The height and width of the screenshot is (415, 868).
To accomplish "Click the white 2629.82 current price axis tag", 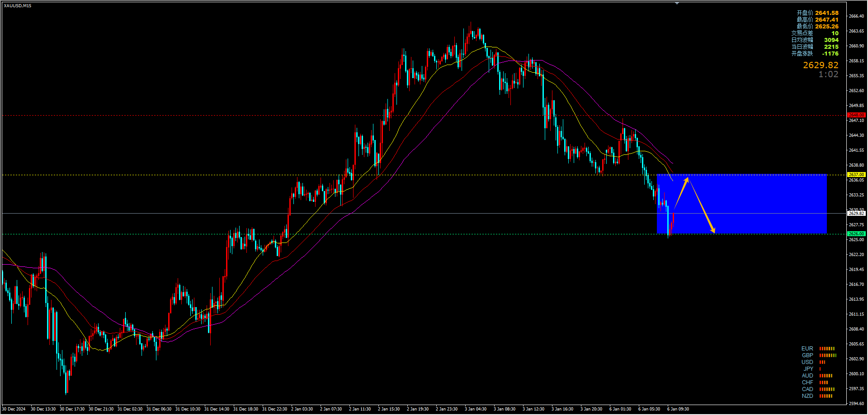I will 856,213.
